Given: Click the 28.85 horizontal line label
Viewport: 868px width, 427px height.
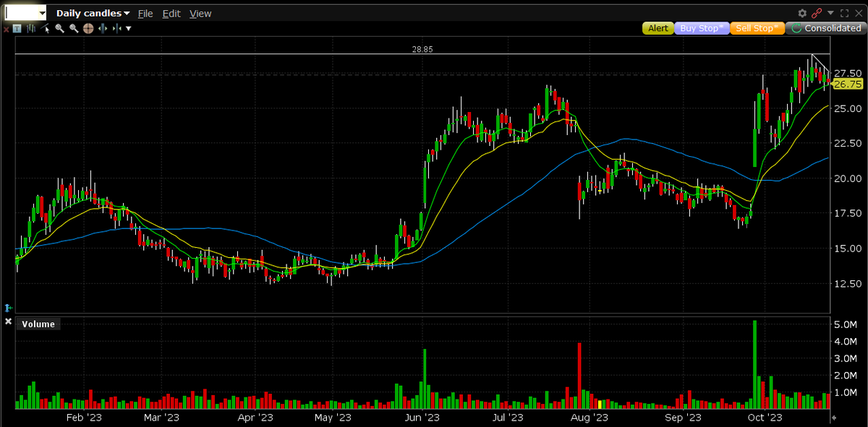Looking at the screenshot, I should pyautogui.click(x=422, y=49).
